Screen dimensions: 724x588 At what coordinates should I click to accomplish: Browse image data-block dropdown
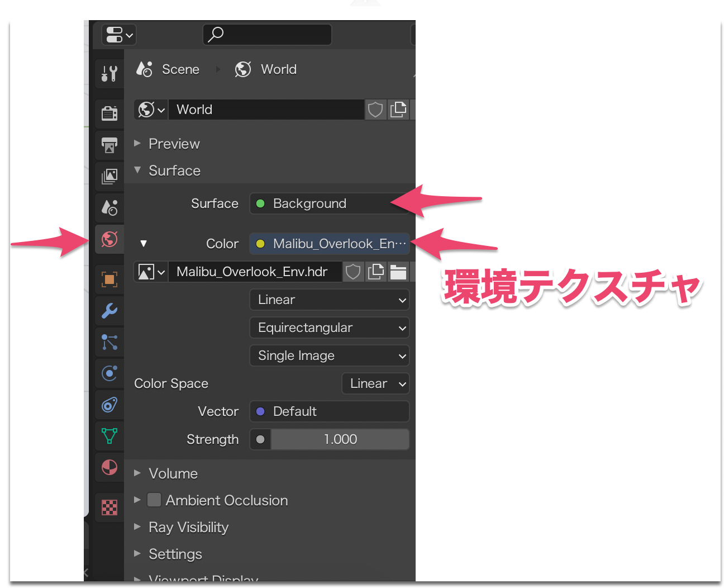click(x=151, y=272)
